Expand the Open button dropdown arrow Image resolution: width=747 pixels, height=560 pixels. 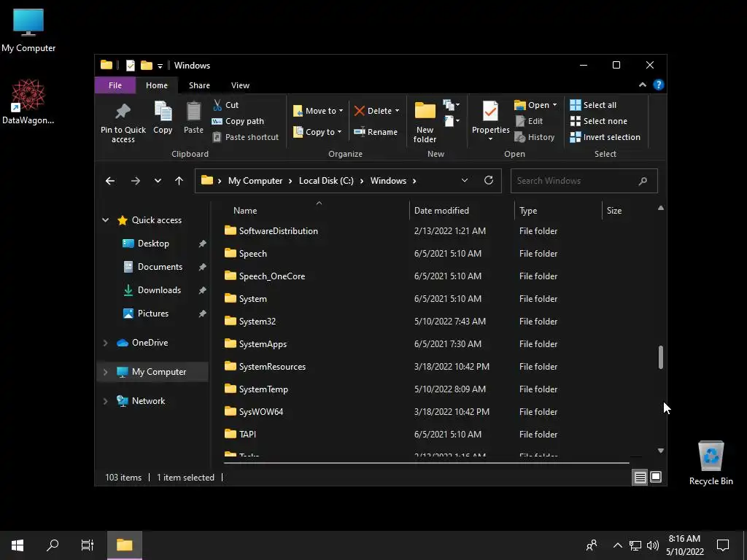pos(554,105)
